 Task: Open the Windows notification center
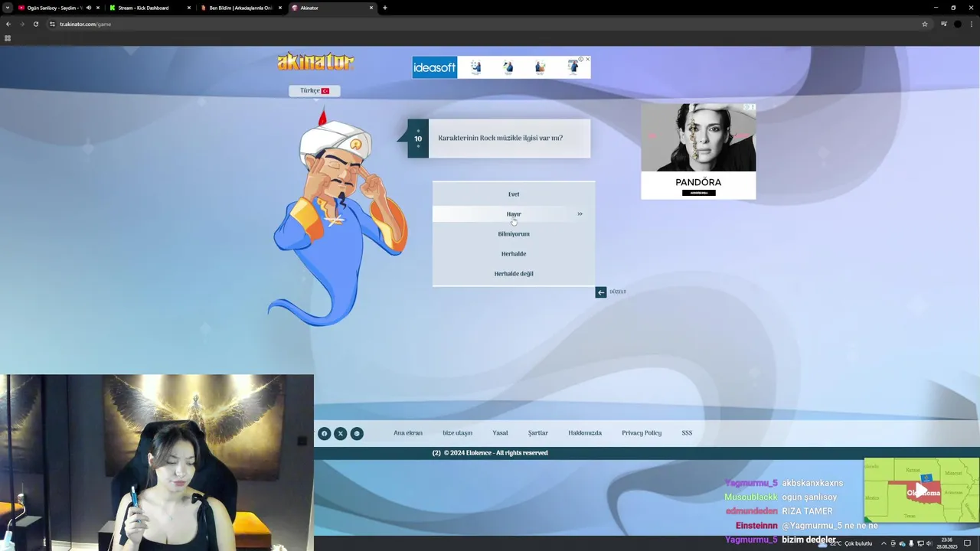click(x=967, y=543)
